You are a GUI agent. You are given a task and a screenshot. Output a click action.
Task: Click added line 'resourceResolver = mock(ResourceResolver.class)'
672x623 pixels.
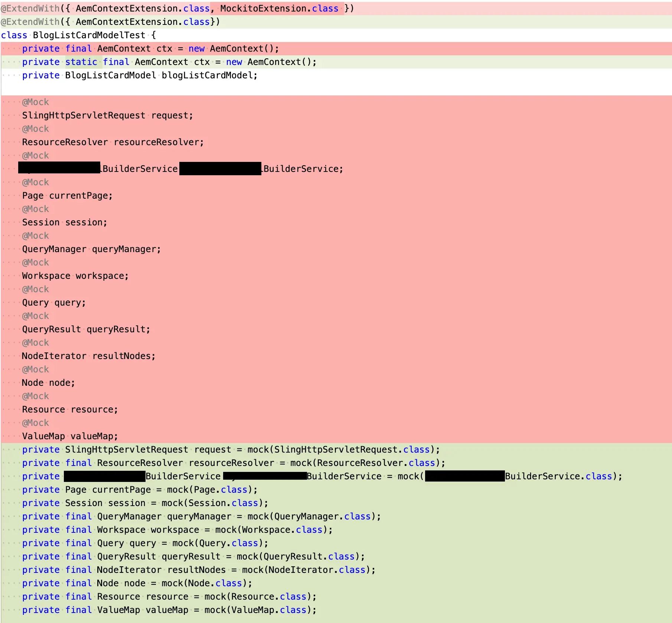tap(336, 463)
